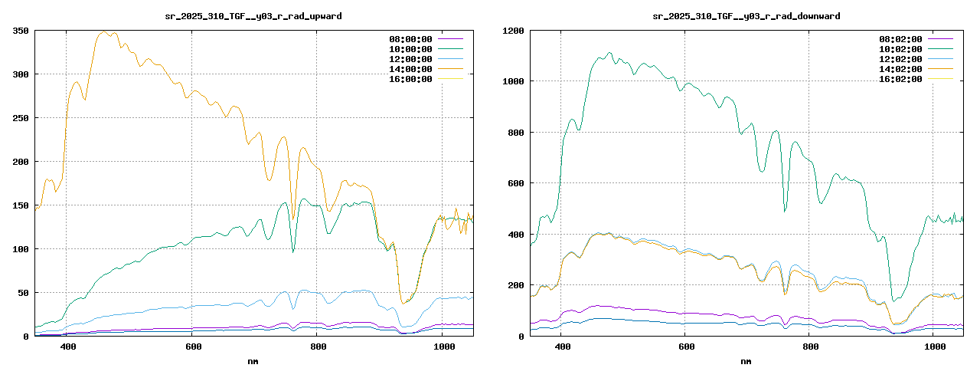
Task: Click the 350 y-axis tick label
Action: [x=20, y=31]
